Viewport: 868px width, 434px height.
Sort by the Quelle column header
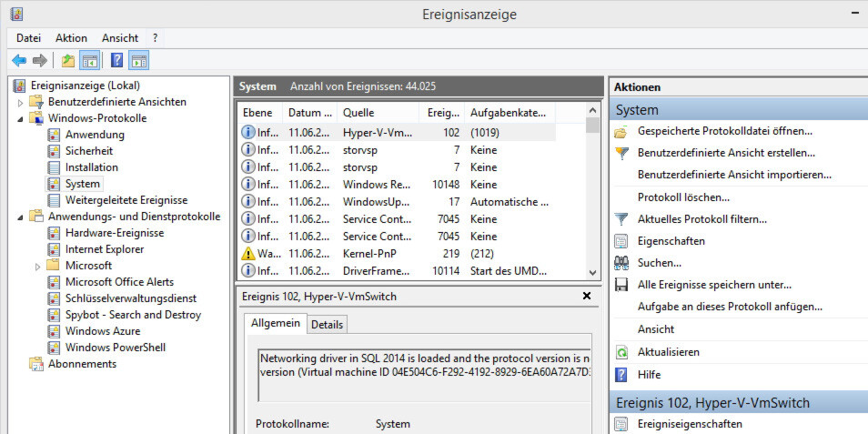[x=378, y=113]
